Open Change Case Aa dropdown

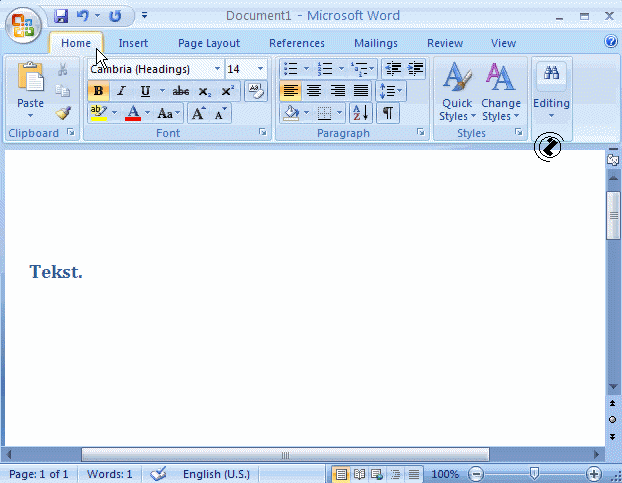click(168, 114)
